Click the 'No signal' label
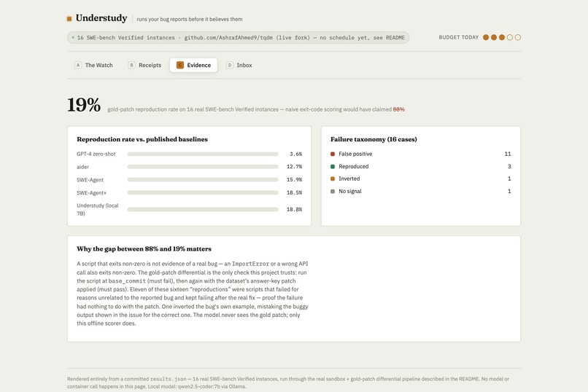Screen dimensions: 588x392 pyautogui.click(x=350, y=192)
